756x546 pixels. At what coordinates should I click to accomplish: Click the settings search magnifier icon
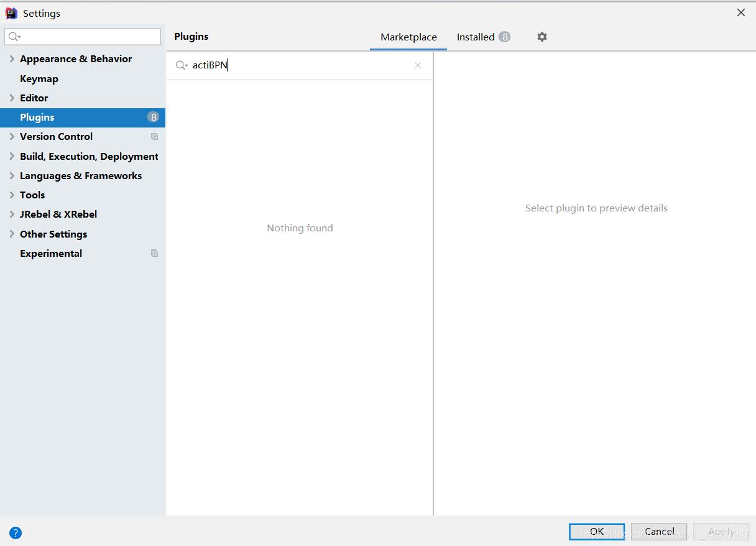click(14, 37)
